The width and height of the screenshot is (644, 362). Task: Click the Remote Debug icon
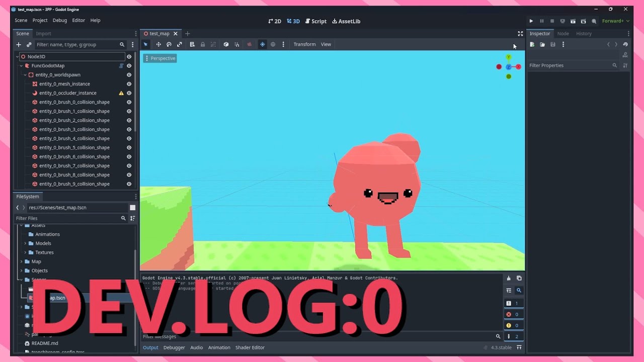point(562,21)
